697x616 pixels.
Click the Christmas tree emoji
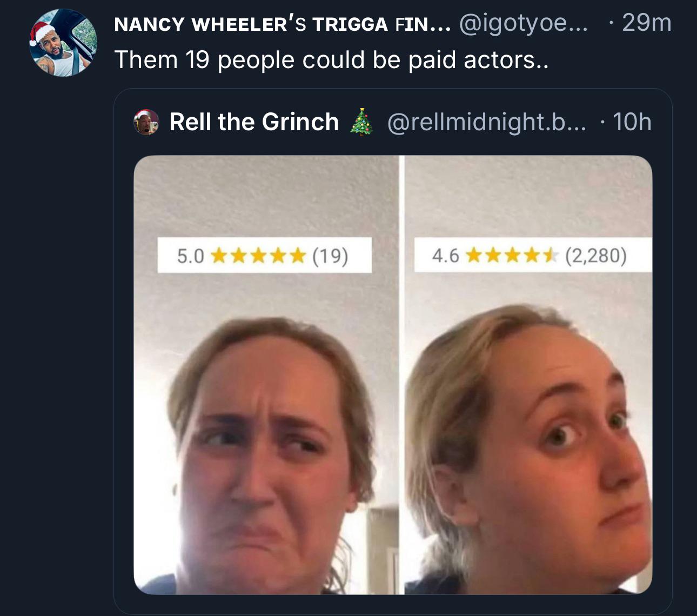click(361, 122)
